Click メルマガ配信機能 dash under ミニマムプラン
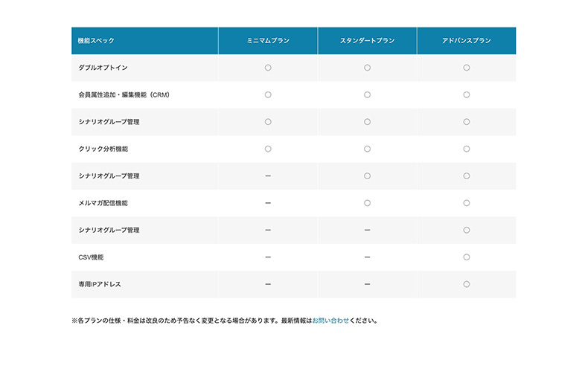The height and width of the screenshot is (383, 588). pos(268,203)
